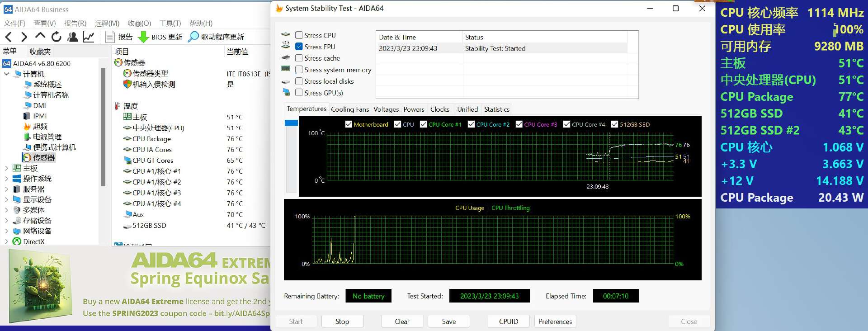Expand the 主板 tree node
This screenshot has height=331, width=868.
click(x=6, y=168)
